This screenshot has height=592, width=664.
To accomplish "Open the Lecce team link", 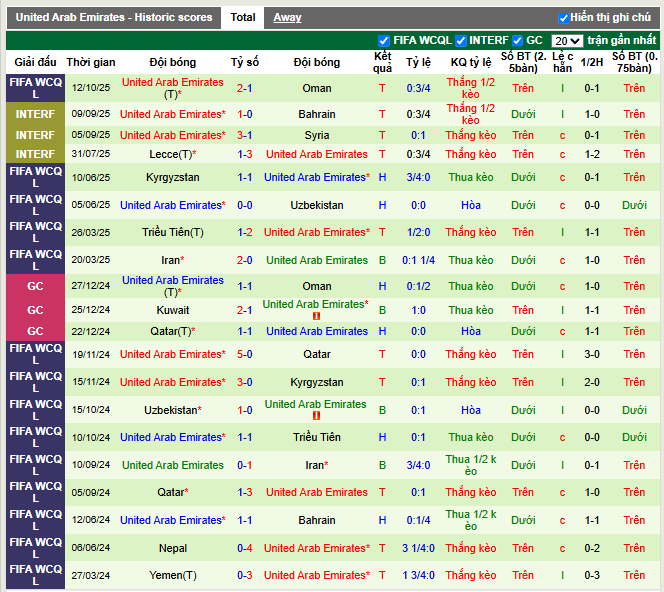I will click(x=172, y=154).
